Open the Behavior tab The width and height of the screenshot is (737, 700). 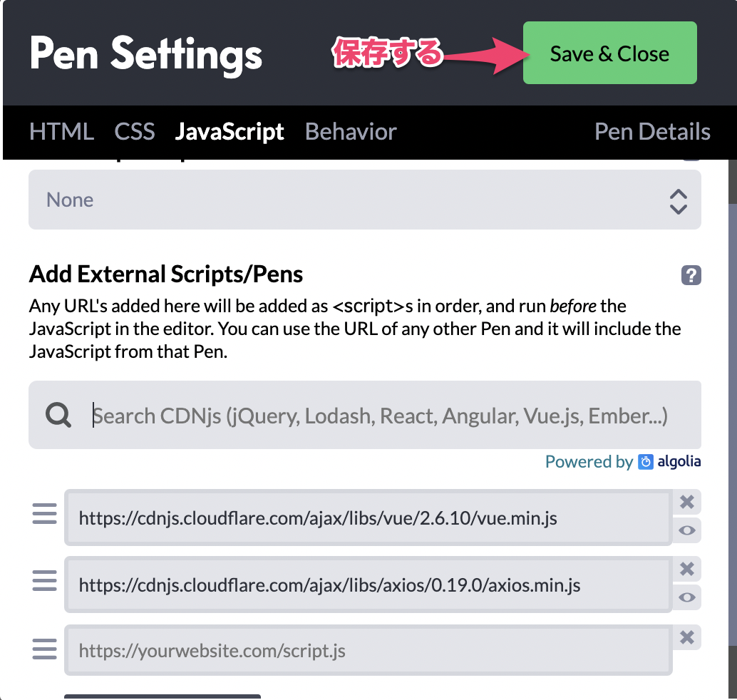coord(351,132)
